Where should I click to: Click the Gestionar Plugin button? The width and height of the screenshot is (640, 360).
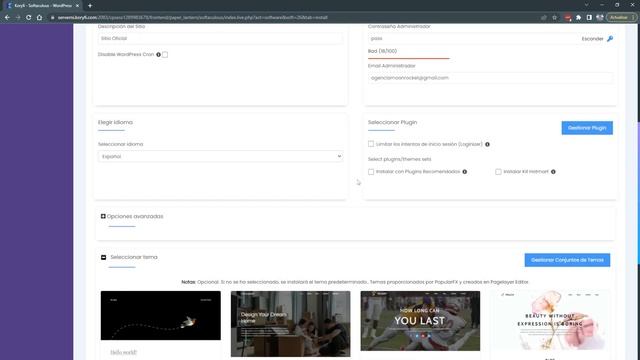[587, 128]
